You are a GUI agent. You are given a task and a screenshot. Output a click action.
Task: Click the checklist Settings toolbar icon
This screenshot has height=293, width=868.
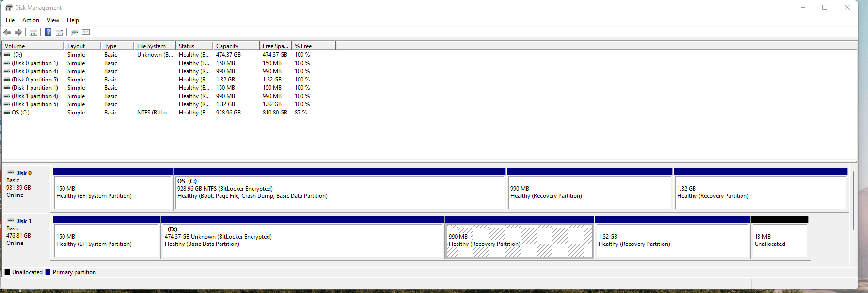click(86, 32)
